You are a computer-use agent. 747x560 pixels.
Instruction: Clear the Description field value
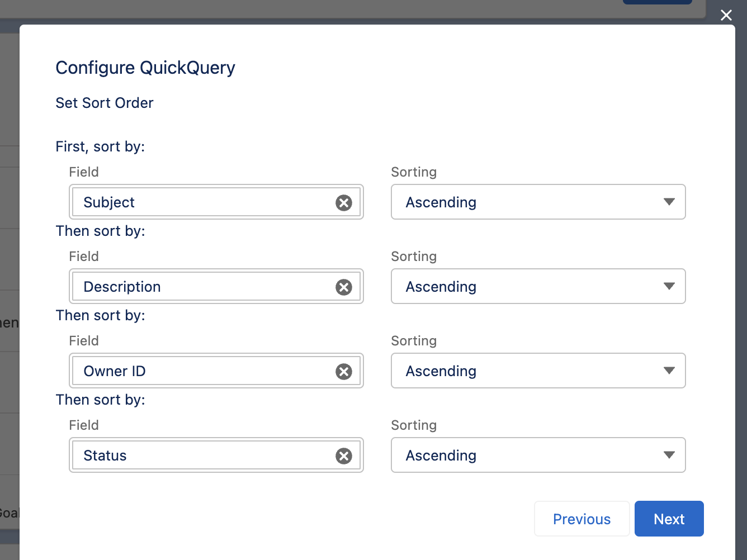343,287
